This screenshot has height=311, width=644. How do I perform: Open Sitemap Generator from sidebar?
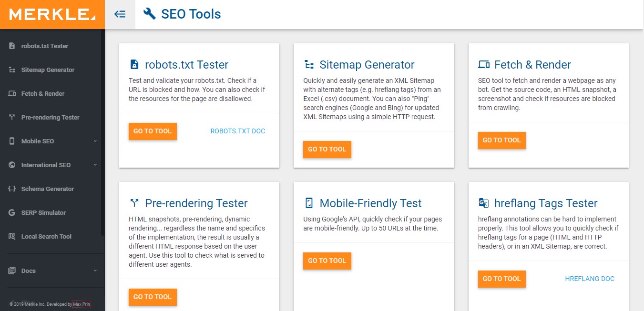(48, 70)
